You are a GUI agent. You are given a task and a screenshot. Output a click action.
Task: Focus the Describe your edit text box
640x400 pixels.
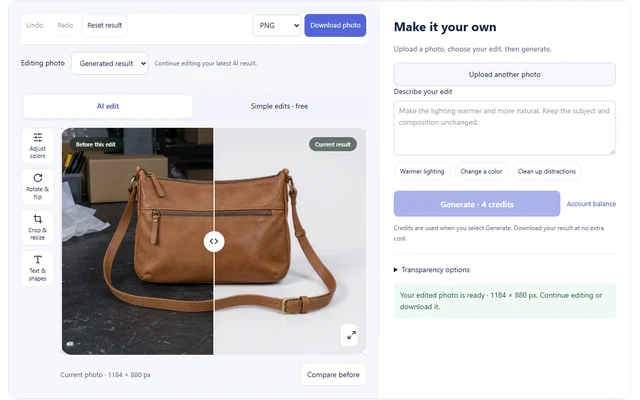click(x=504, y=128)
